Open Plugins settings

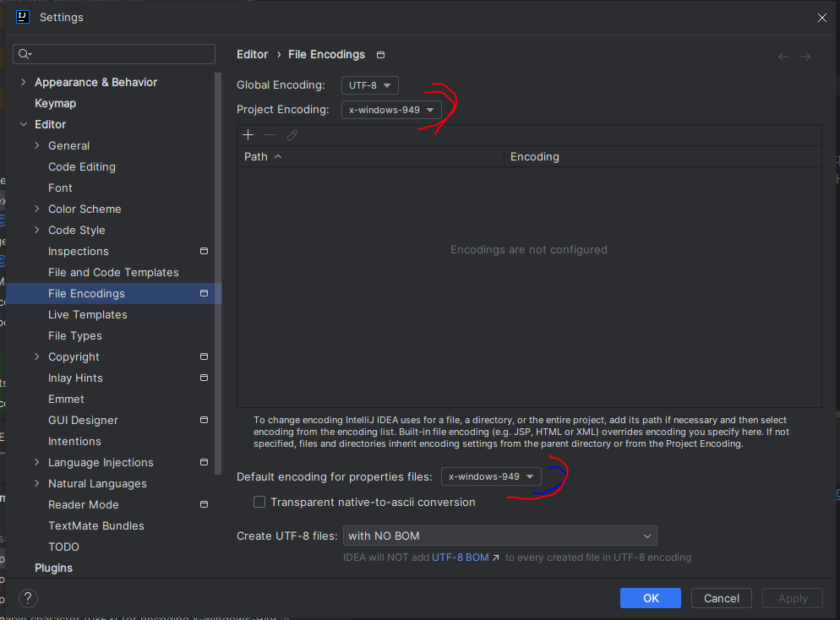coord(53,568)
